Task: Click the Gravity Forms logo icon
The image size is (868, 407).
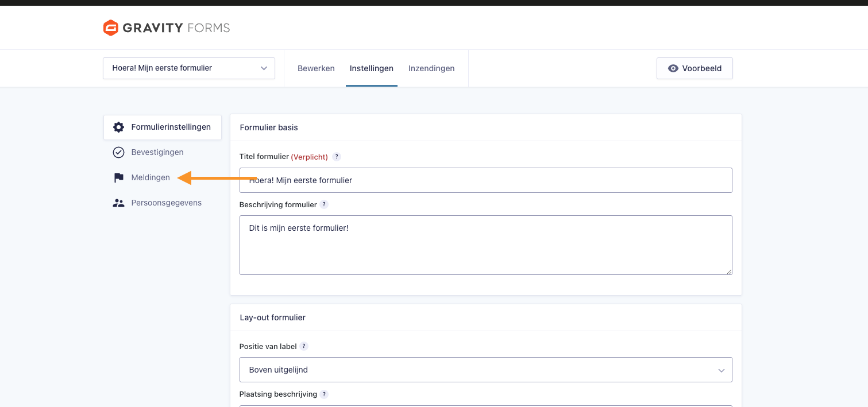Action: [x=110, y=28]
